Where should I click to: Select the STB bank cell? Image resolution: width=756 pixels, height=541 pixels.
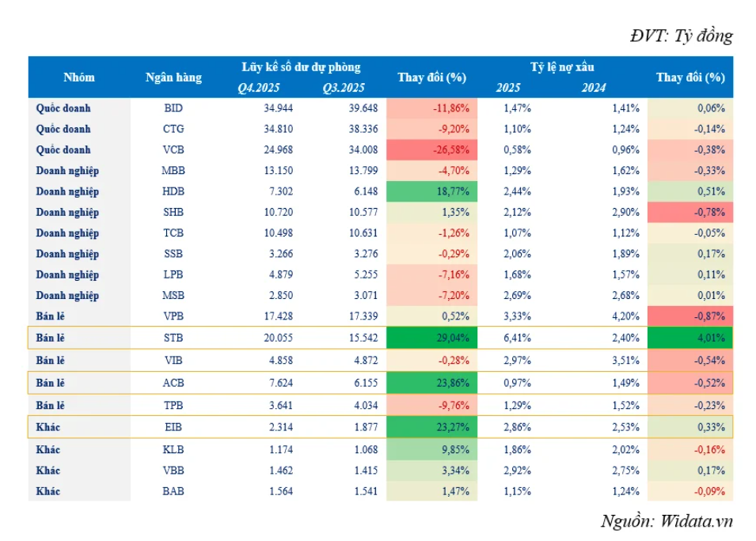click(173, 338)
